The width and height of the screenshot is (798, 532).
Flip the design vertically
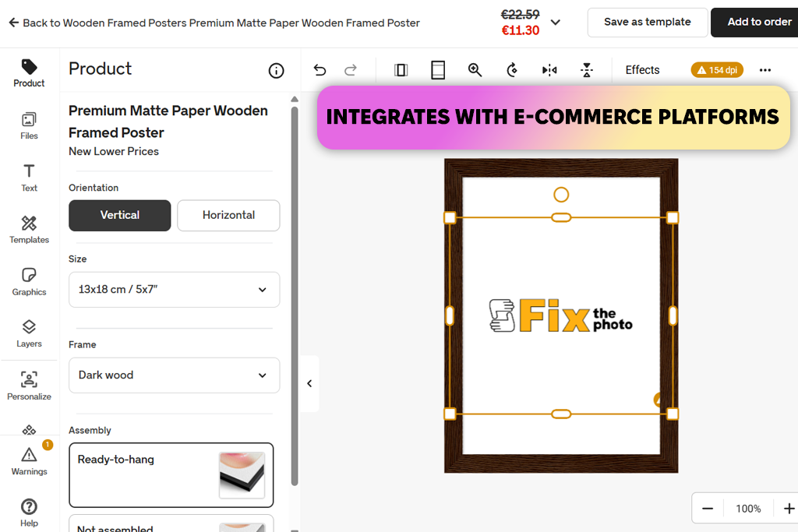587,69
